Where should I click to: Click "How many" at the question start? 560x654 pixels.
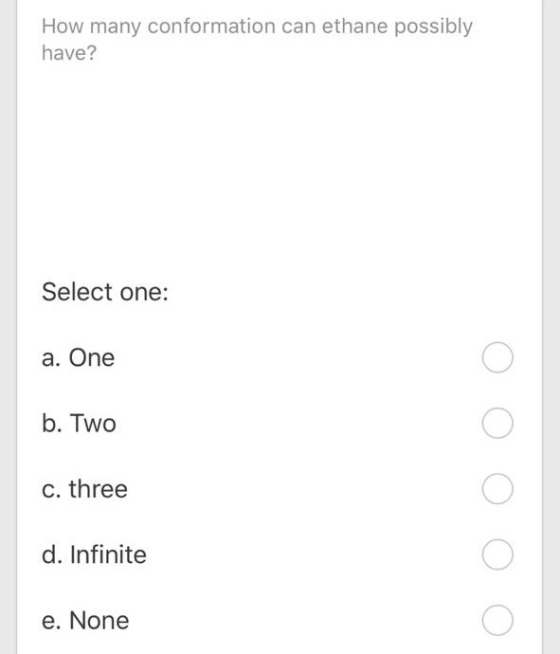click(x=91, y=27)
